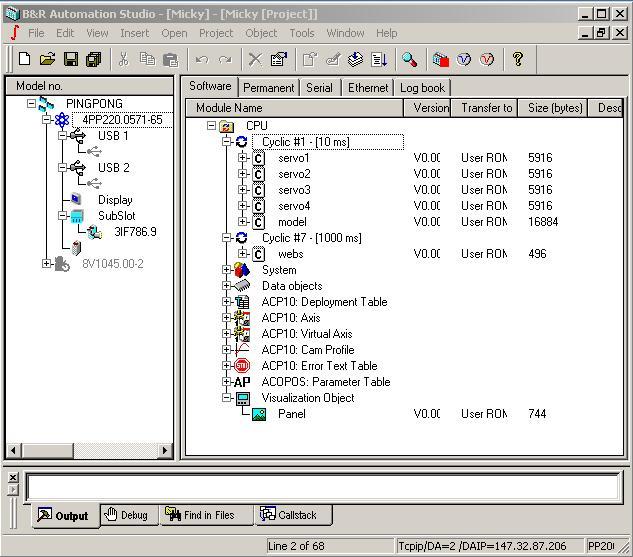
Task: Click the left arrow of the model tree scrollbar
Action: point(13,450)
